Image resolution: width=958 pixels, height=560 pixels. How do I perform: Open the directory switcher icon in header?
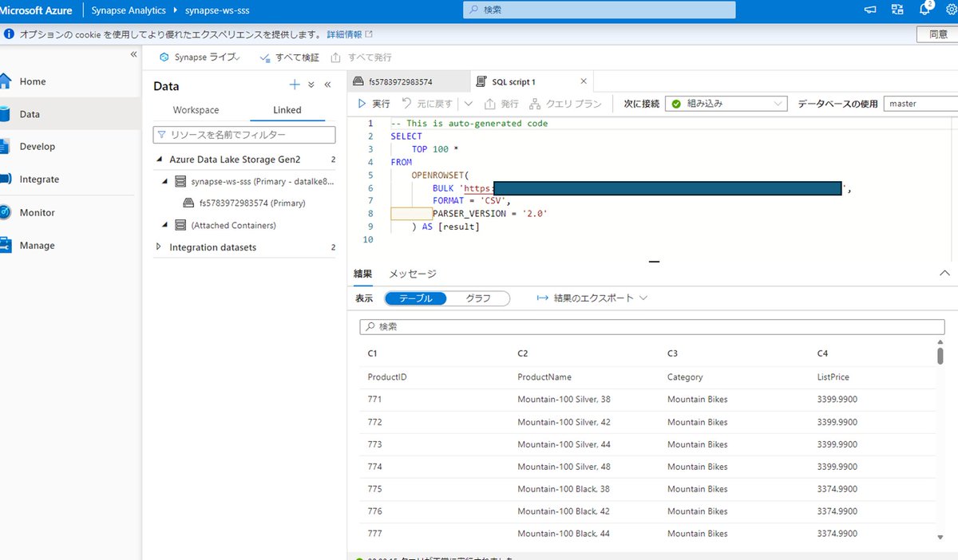click(898, 10)
